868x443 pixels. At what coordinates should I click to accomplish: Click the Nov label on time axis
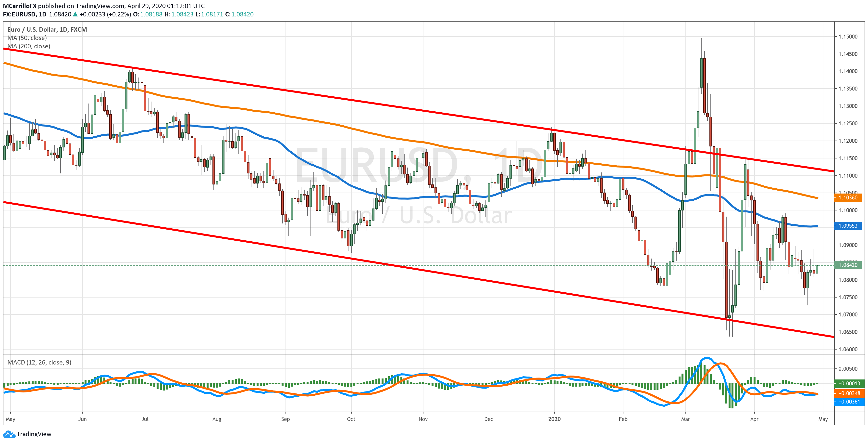pyautogui.click(x=423, y=419)
